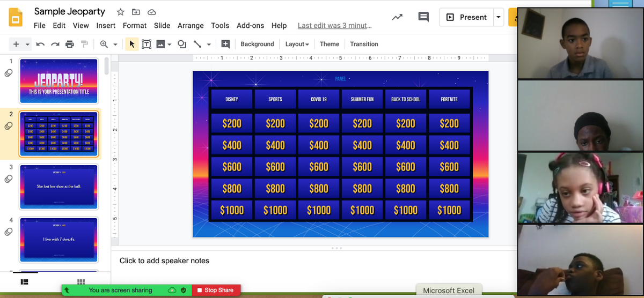Undo the last action

40,44
